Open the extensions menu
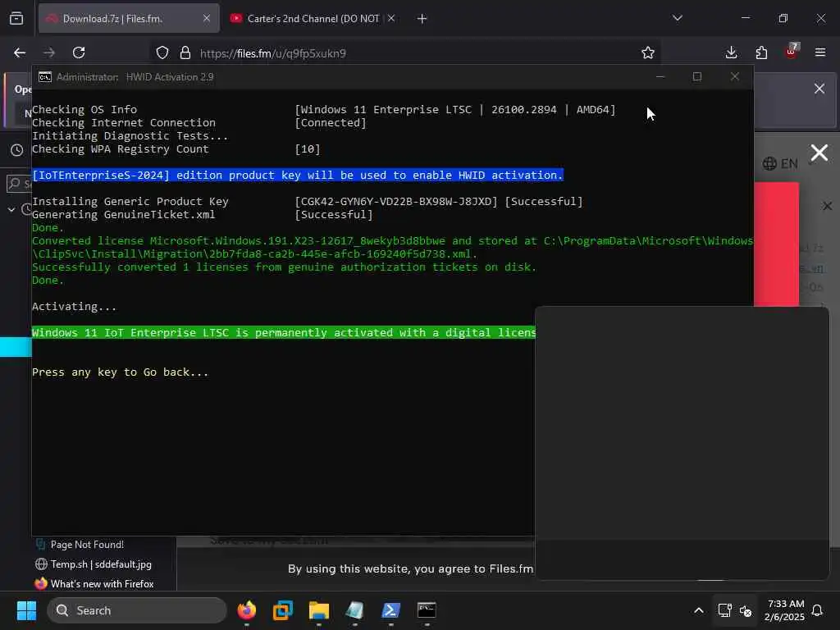The width and height of the screenshot is (840, 630). (x=761, y=52)
